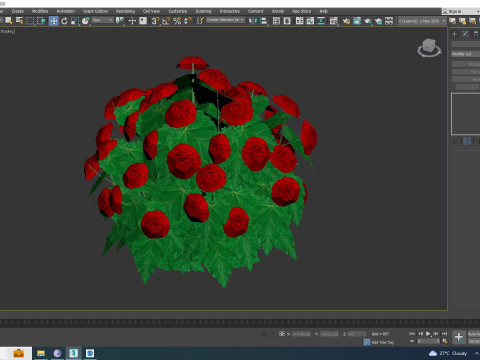
Task: Open the Create menu
Action: tap(18, 11)
